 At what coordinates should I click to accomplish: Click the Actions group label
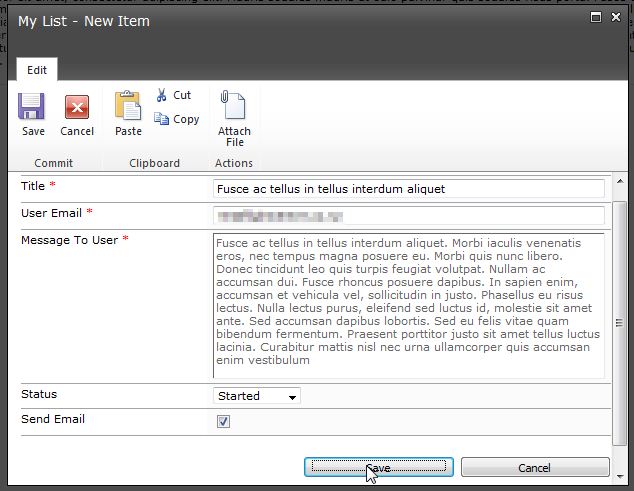[x=234, y=163]
